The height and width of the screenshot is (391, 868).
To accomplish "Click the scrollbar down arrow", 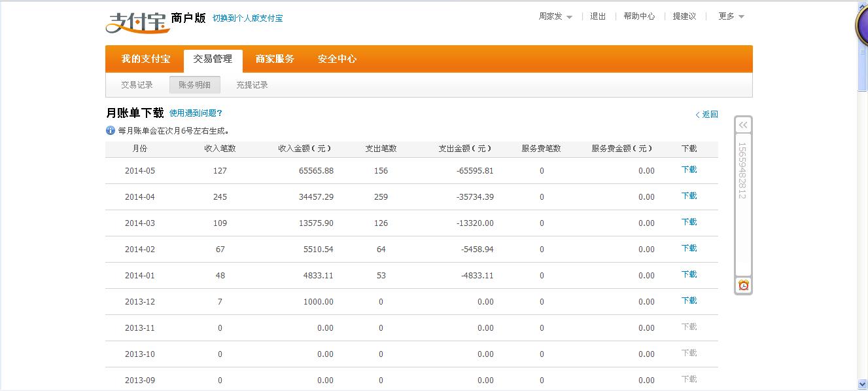I will click(x=862, y=384).
